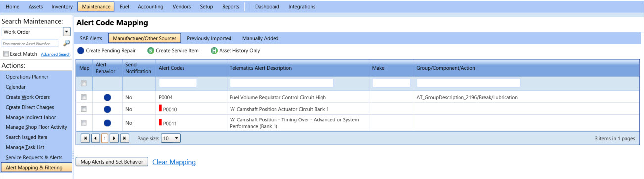Click red marker beside P0010 code
Screen dimensions: 644x179
click(x=160, y=108)
